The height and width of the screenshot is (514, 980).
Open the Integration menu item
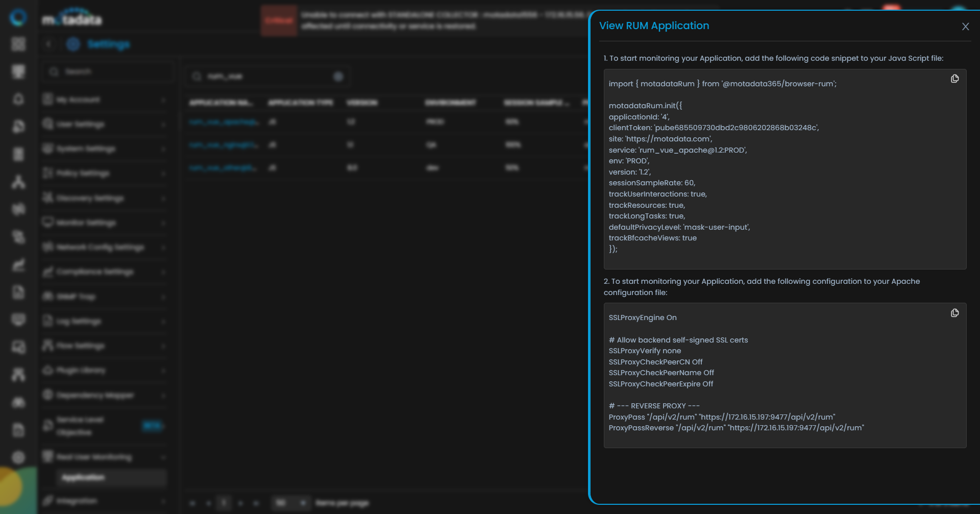point(77,501)
